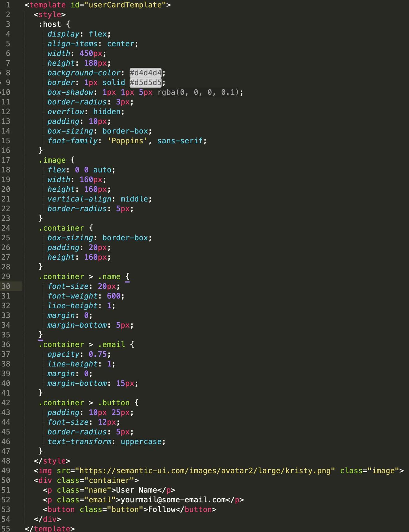Click the closing </style> tag
Screen dimensions: 409x532
point(52,461)
